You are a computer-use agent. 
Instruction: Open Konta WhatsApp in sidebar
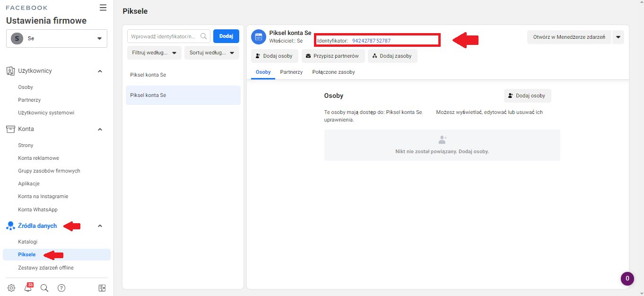[38, 209]
